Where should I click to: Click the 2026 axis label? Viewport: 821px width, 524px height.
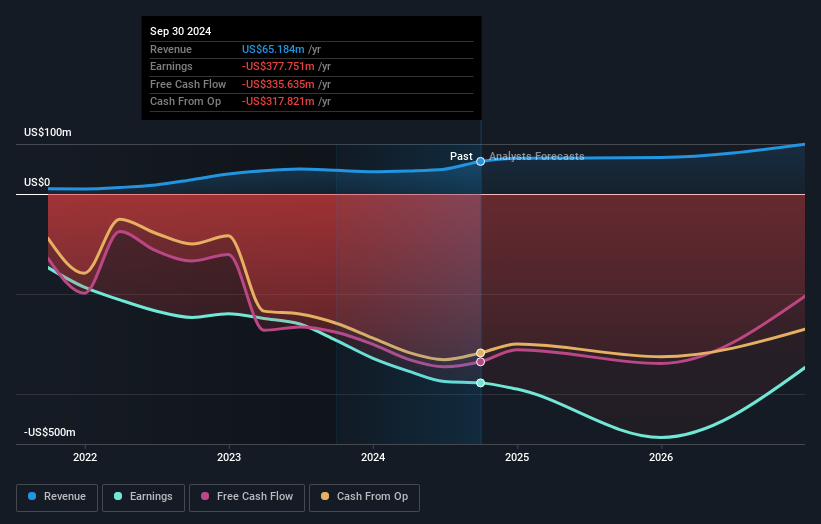click(661, 458)
